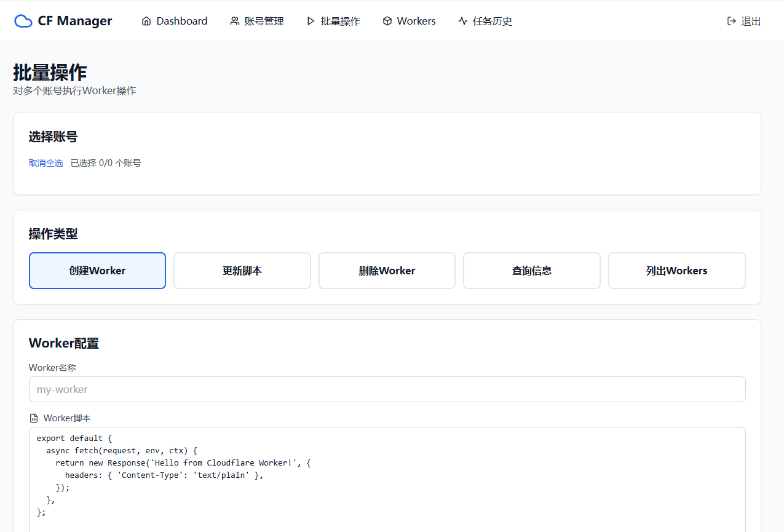Click the 'export default {' code line

[74, 439]
